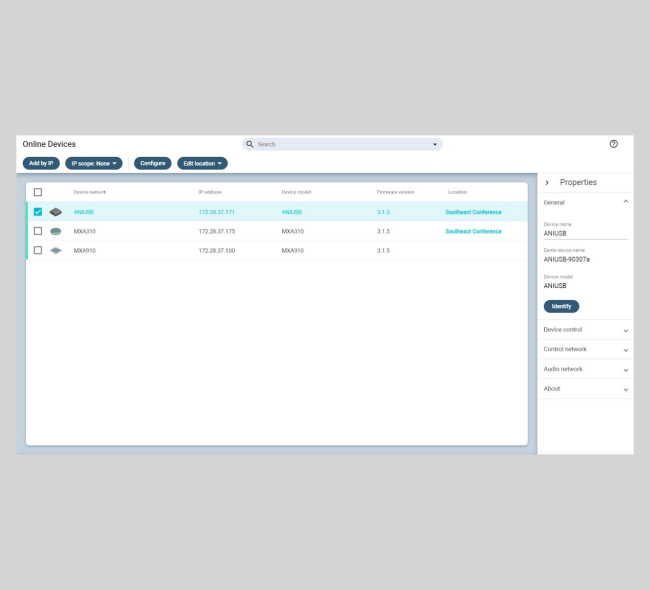The width and height of the screenshot is (650, 590).
Task: Open the help question mark icon
Action: [613, 144]
